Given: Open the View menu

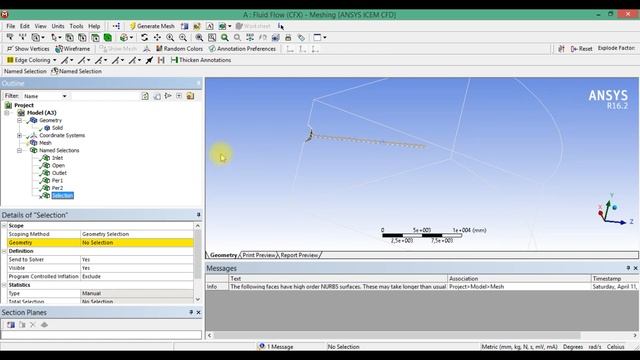Looking at the screenshot, I should (40, 26).
